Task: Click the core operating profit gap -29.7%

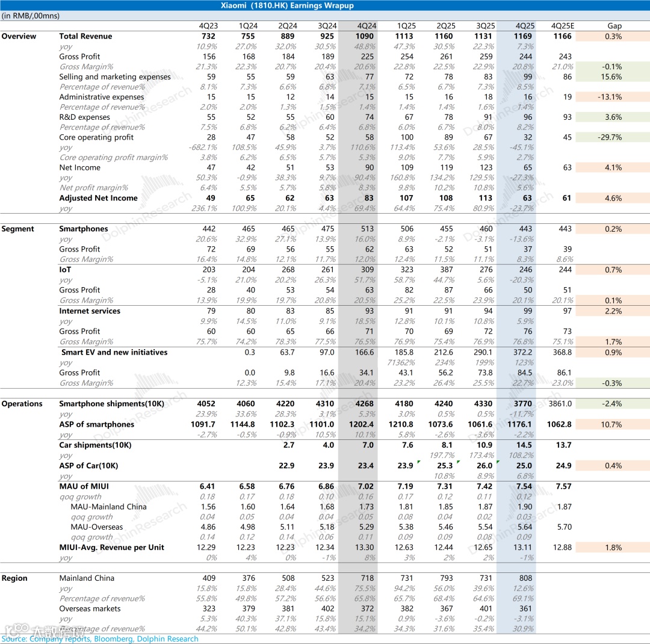Action: pyautogui.click(x=613, y=137)
